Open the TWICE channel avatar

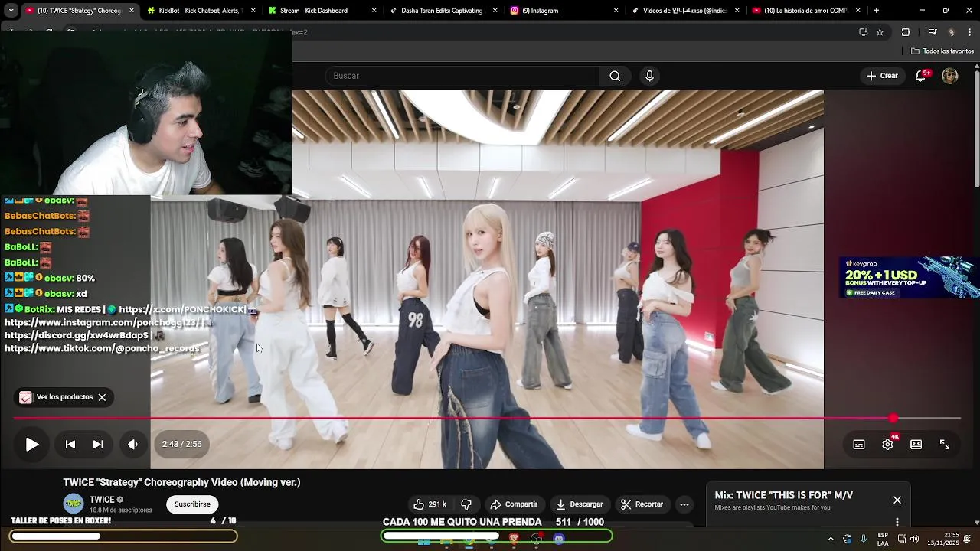[x=73, y=504]
